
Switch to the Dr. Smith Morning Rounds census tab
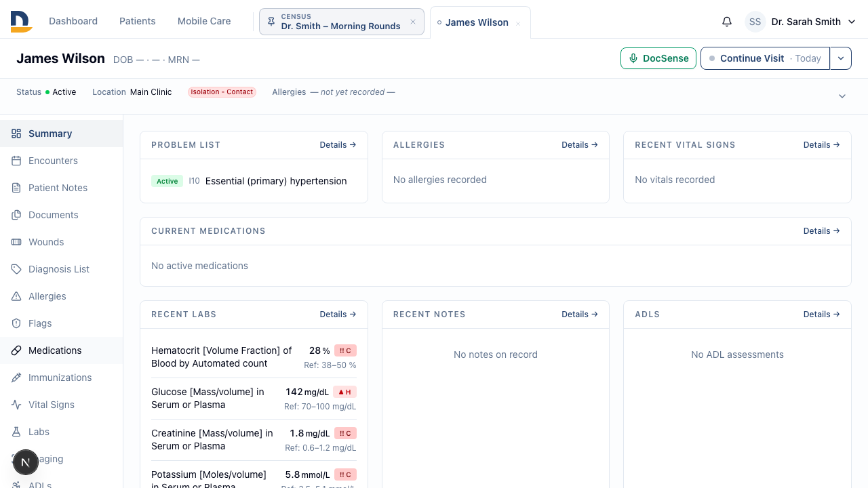pos(341,22)
